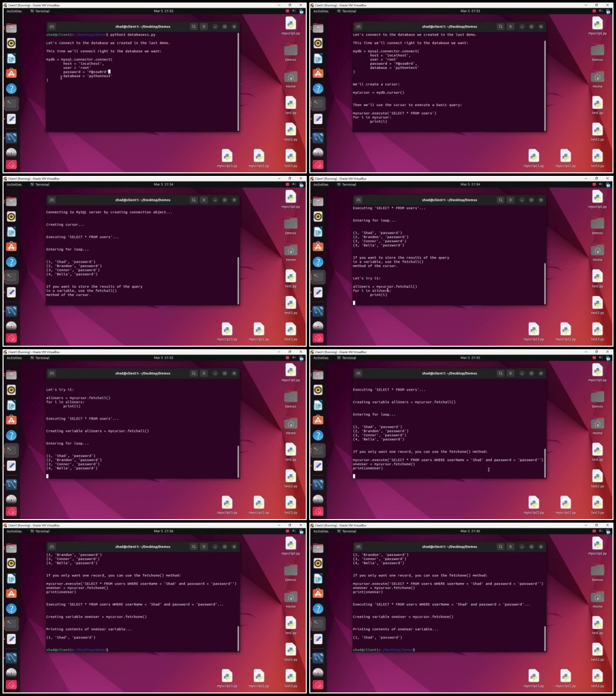Screen dimensions: 616x696
Task: Click 'host = localhost' line, 'python3 databases1.py' screenshot
Action: pyautogui.click(x=84, y=63)
